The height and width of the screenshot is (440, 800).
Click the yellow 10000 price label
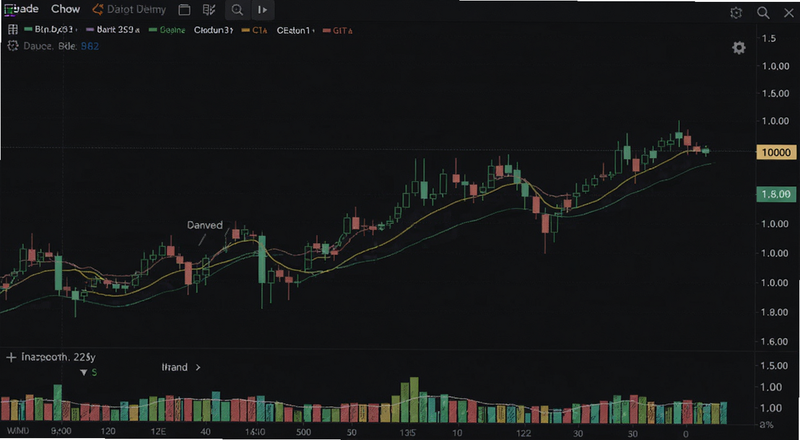pos(775,152)
